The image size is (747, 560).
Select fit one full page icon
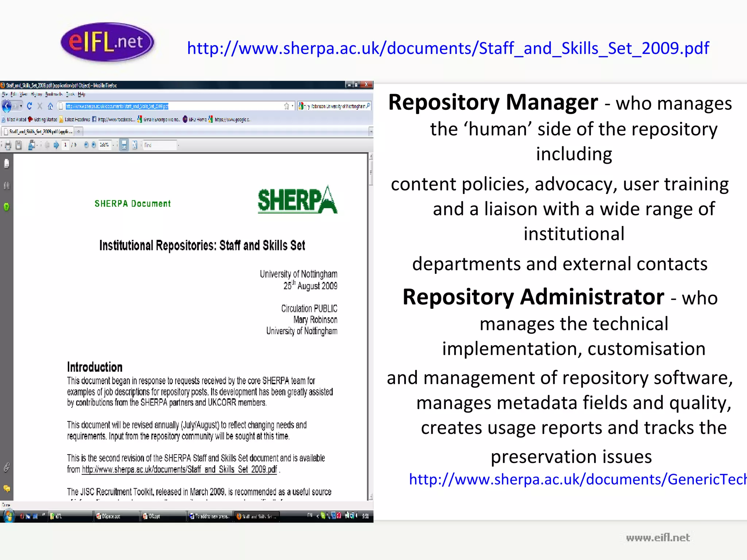[x=135, y=145]
